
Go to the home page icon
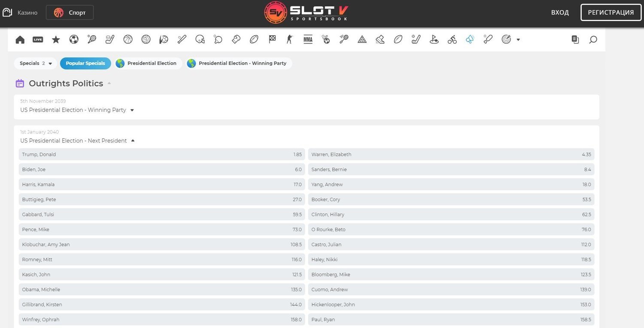click(x=20, y=39)
